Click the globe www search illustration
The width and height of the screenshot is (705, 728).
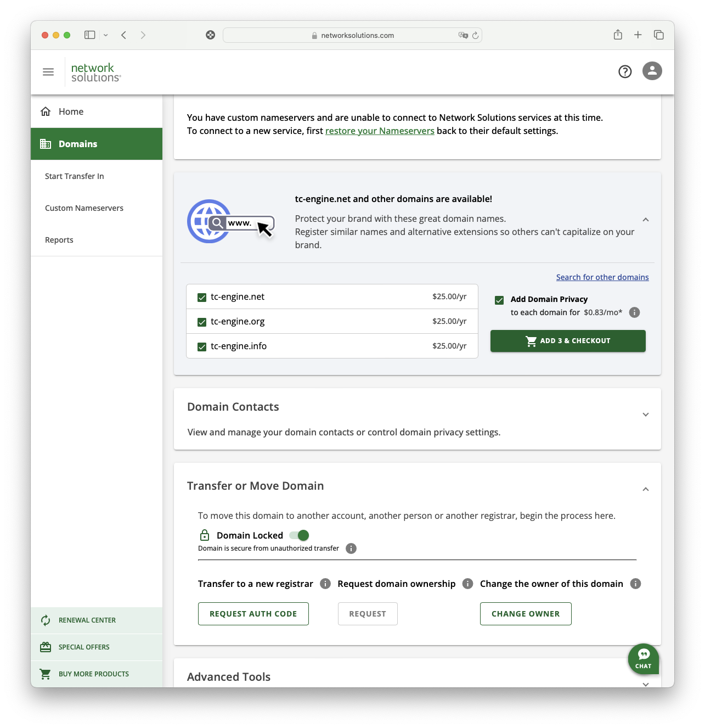(x=231, y=221)
